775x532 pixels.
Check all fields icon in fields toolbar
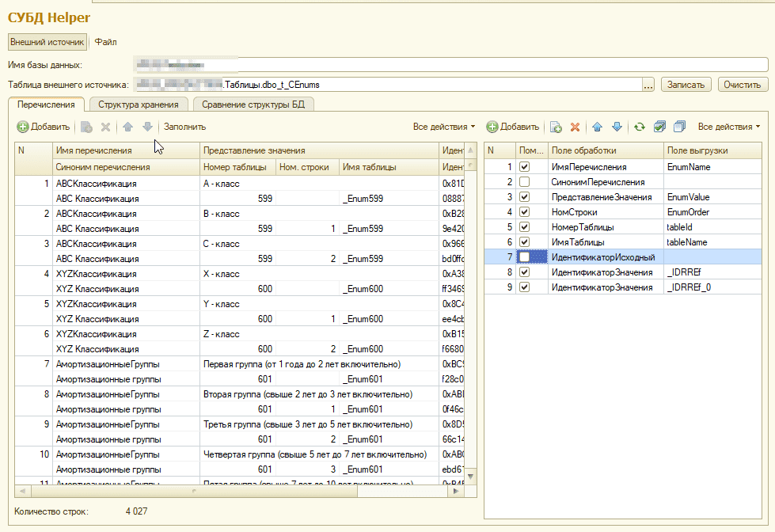pos(659,127)
